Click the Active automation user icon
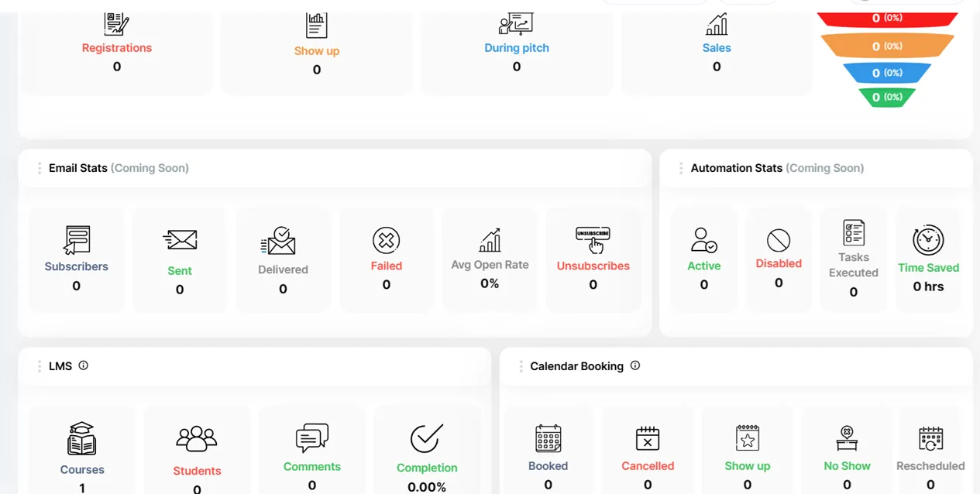 (703, 240)
